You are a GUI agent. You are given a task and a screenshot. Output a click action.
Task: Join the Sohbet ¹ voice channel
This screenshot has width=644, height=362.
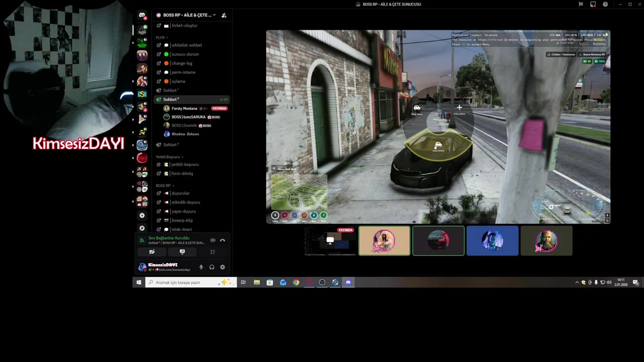click(192, 90)
